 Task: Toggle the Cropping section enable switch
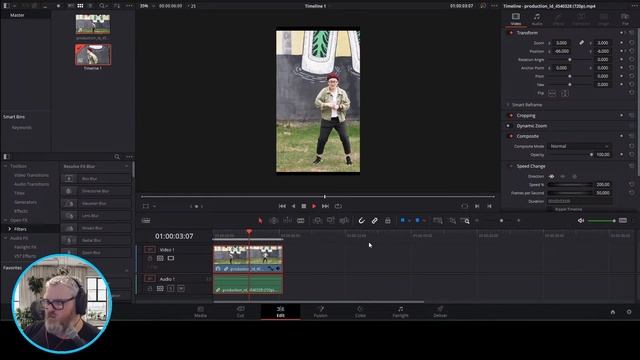[x=510, y=116]
